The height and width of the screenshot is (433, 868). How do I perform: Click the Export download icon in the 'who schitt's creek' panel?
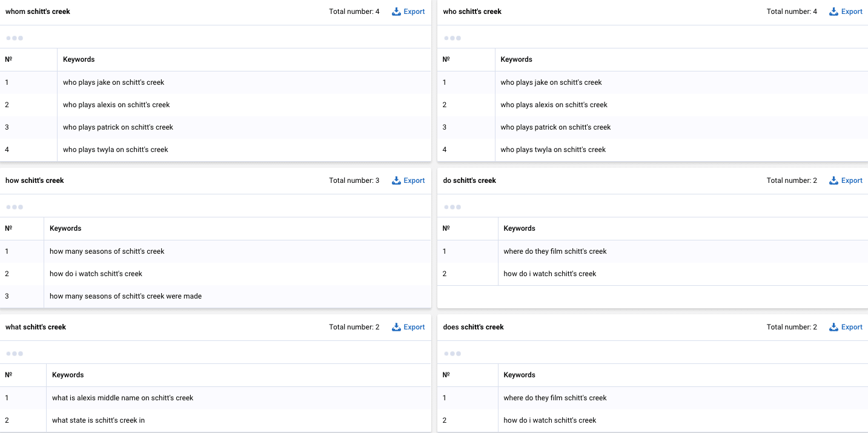click(x=834, y=12)
